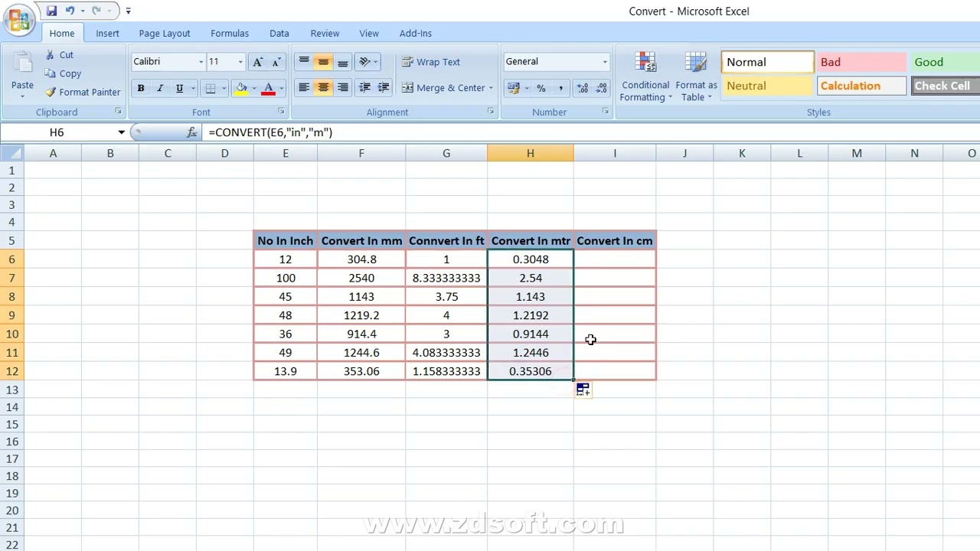Expand number format General dropdown
The height and width of the screenshot is (551, 980).
pyautogui.click(x=605, y=62)
